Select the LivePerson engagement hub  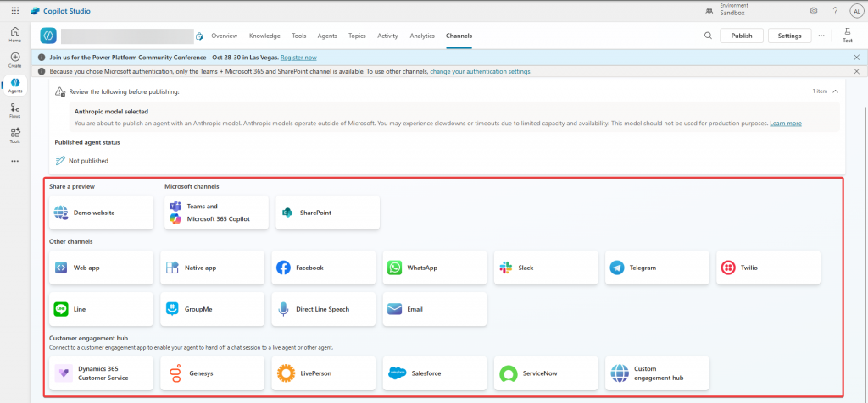coord(324,373)
